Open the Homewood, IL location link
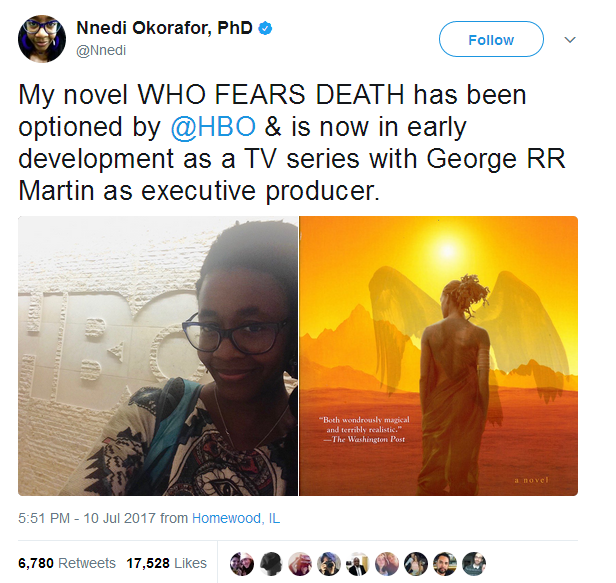This screenshot has width=616, height=583. click(236, 518)
